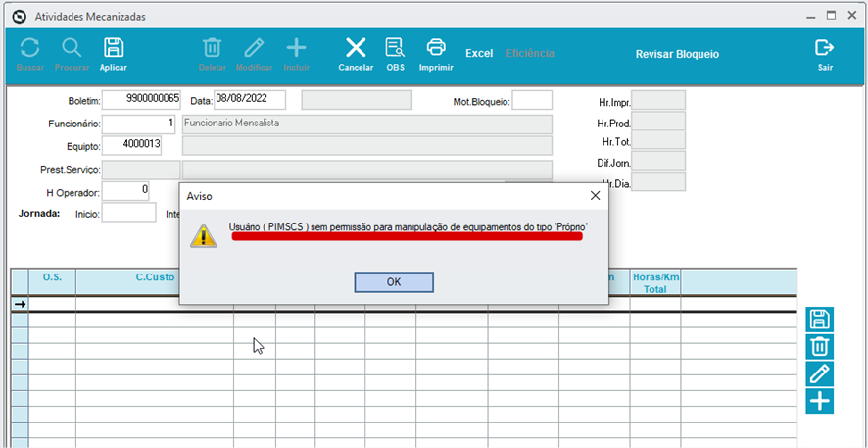Screen dimensions: 868x448
Task: Click the Aviso dialog title
Action: point(199,196)
